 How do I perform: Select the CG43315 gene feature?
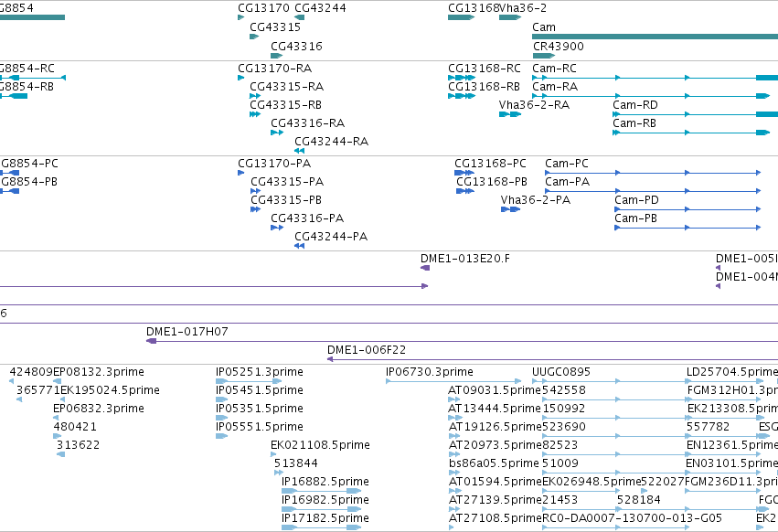254,37
